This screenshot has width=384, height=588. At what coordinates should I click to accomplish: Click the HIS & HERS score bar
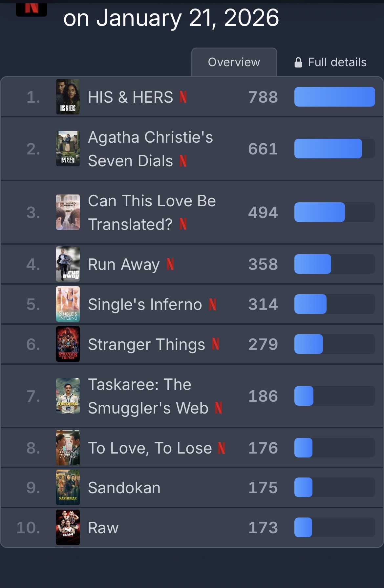click(334, 97)
